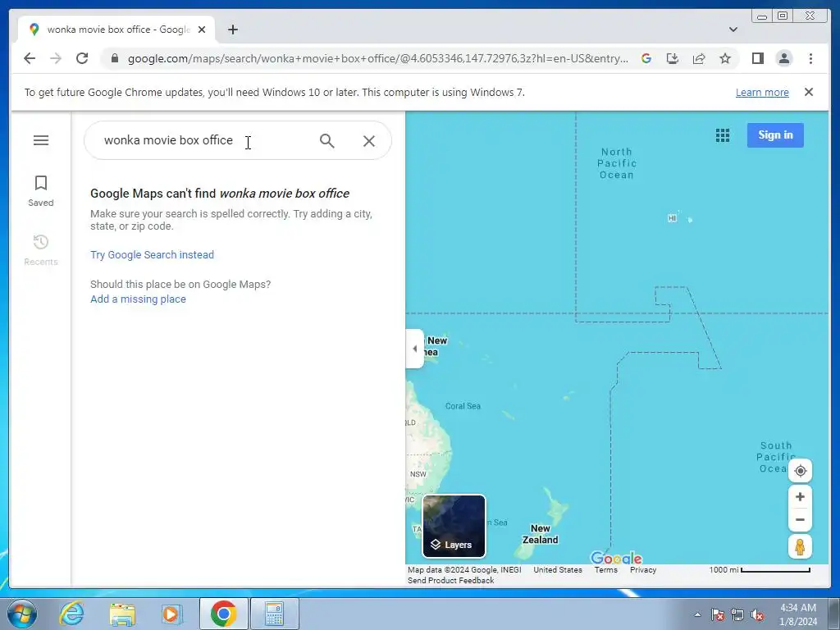The height and width of the screenshot is (630, 840).
Task: Open the taskbar clock and date
Action: pos(797,614)
